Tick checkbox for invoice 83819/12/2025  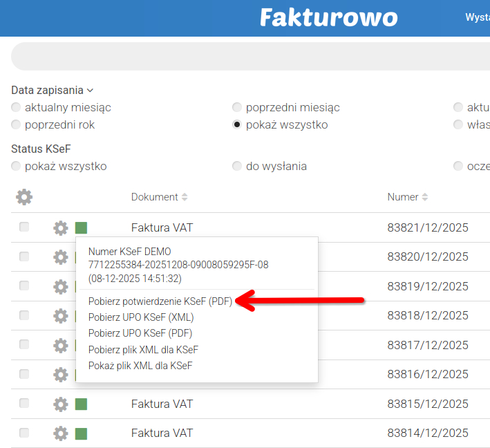tap(24, 286)
